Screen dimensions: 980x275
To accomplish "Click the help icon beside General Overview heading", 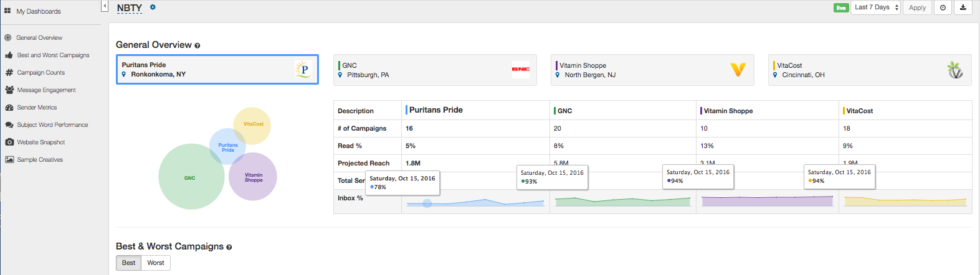I will [x=197, y=45].
